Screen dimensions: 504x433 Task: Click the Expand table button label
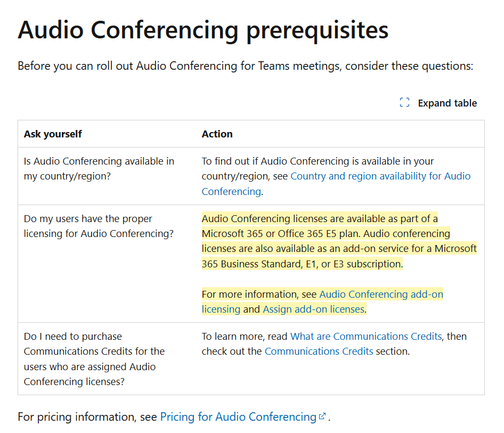447,103
